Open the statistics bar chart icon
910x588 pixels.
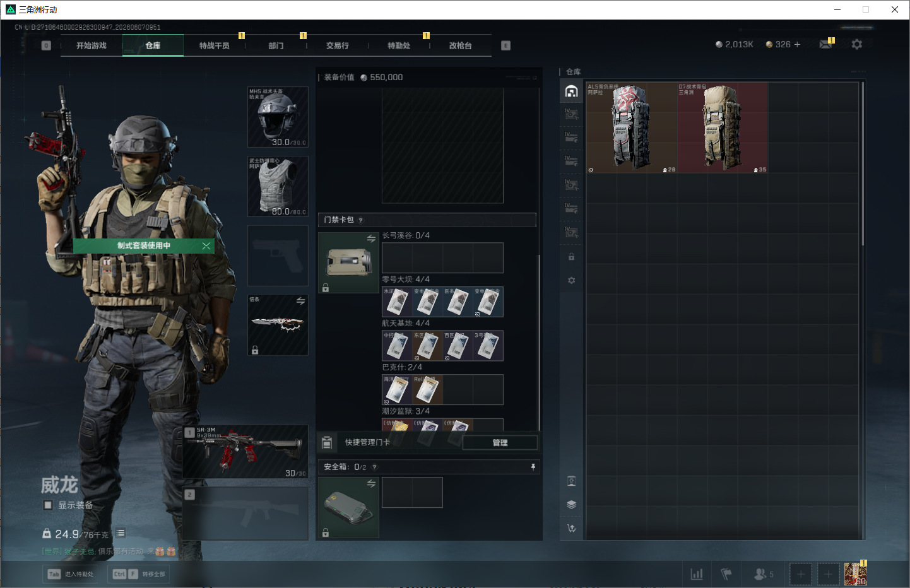(697, 574)
